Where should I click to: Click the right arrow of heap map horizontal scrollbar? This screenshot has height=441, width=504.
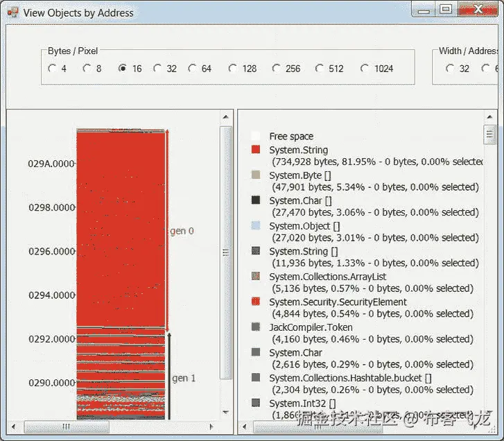pos(211,427)
